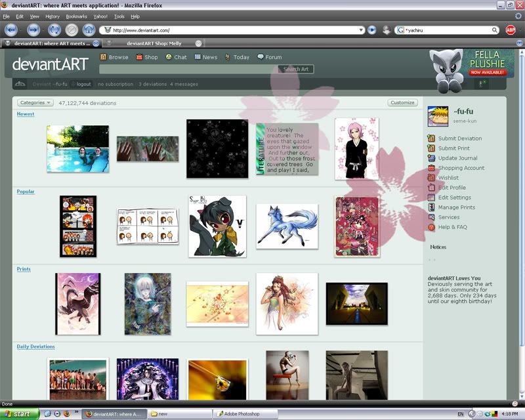Open the Windows Start menu
Screen dimensions: 525x420
click(x=19, y=414)
